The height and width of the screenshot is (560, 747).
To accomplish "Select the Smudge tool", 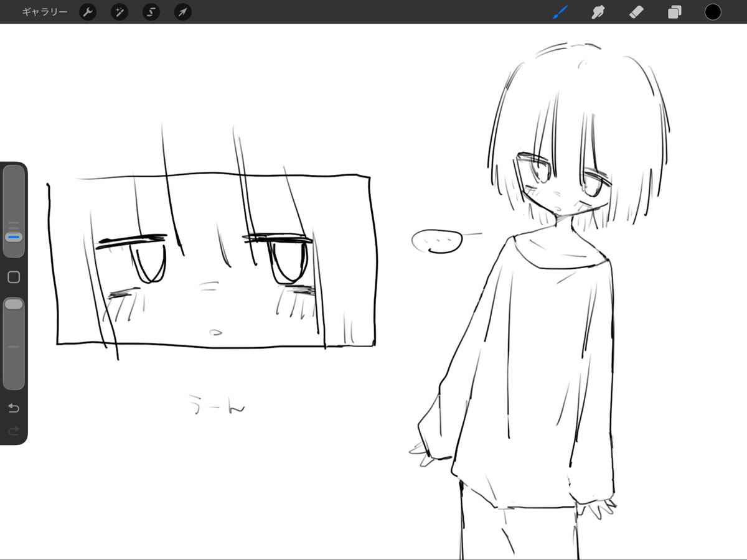I will click(599, 12).
